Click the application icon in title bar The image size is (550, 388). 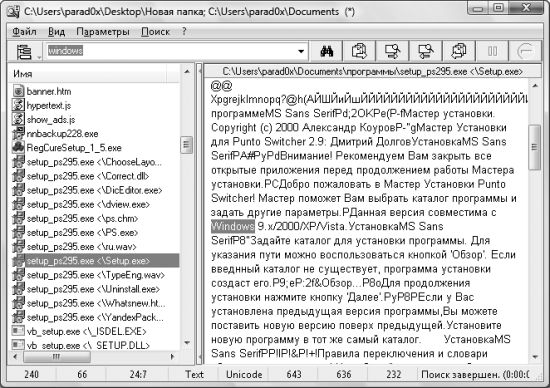(13, 11)
